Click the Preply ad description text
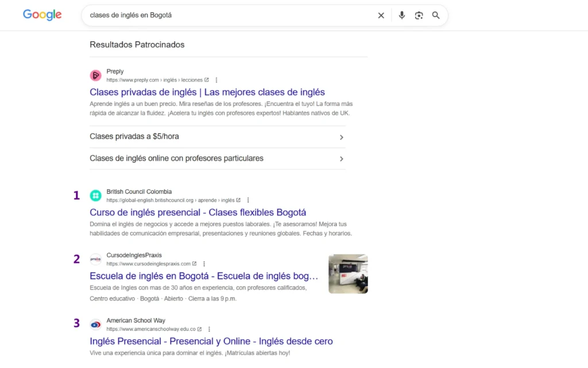Screen dimensions: 588x368 point(221,108)
